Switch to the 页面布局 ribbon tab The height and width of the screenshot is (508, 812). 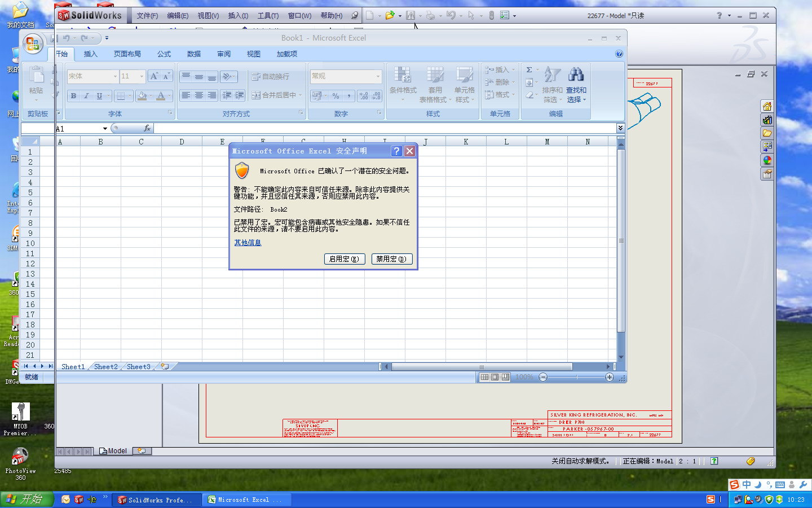[127, 54]
